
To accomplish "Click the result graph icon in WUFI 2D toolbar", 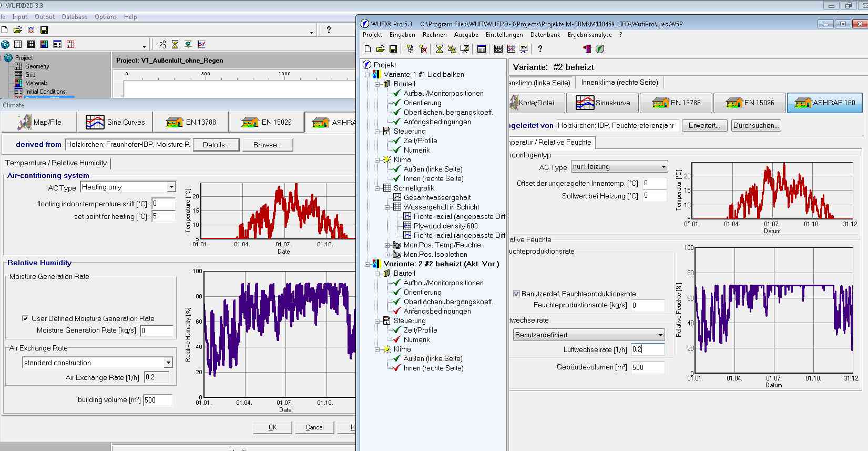I will coord(201,44).
